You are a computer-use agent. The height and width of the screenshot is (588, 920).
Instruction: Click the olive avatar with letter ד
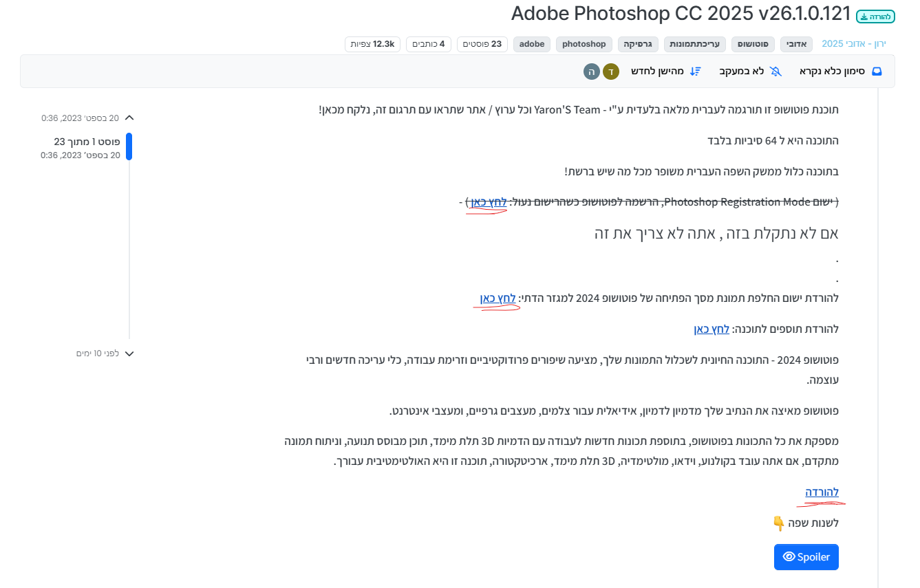point(611,71)
